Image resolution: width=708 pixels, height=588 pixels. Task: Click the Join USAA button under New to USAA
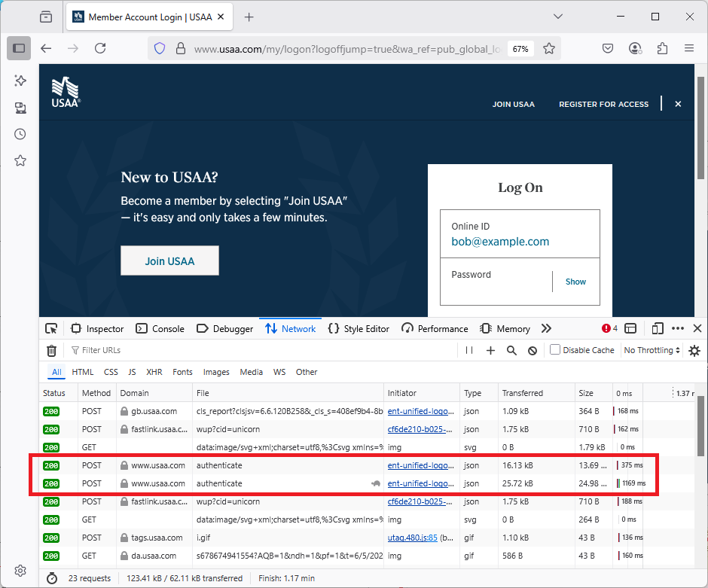pyautogui.click(x=169, y=260)
